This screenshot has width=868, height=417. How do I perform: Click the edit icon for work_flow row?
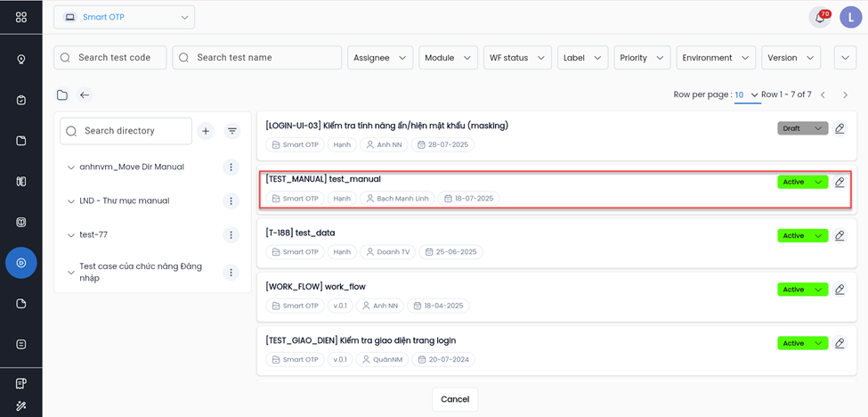(840, 290)
